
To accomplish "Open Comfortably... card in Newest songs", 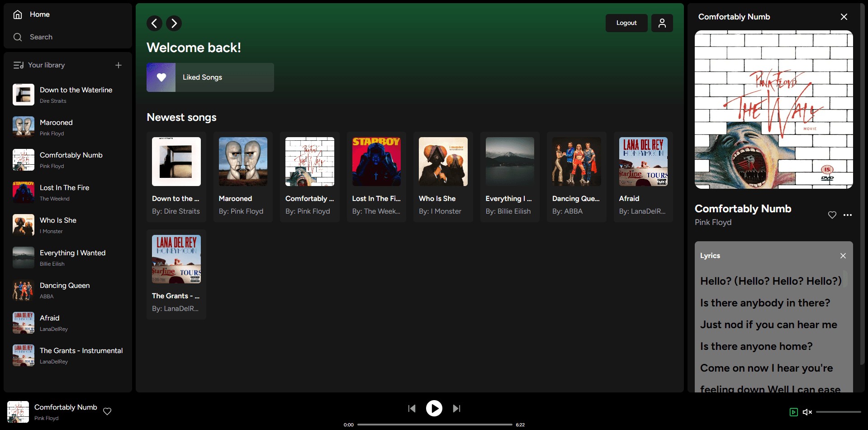I will [x=310, y=177].
